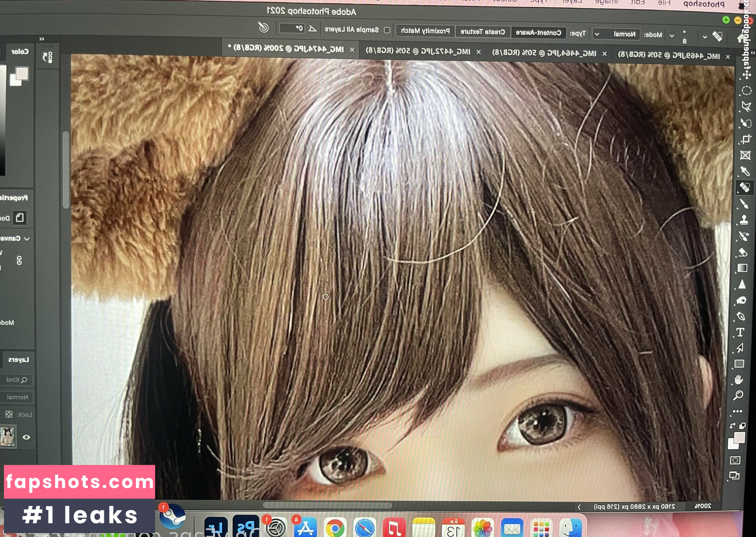Collapse the Canvas section chevron
This screenshot has height=537, width=756.
(x=27, y=239)
